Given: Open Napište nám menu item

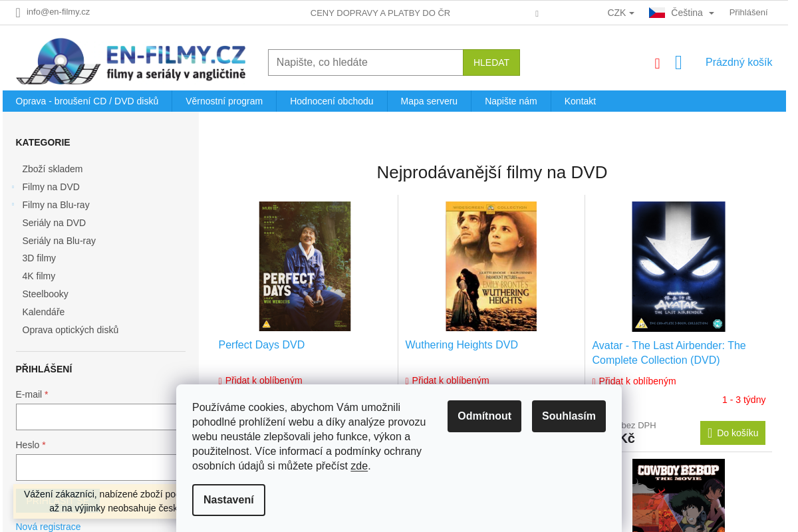Looking at the screenshot, I should [x=511, y=101].
